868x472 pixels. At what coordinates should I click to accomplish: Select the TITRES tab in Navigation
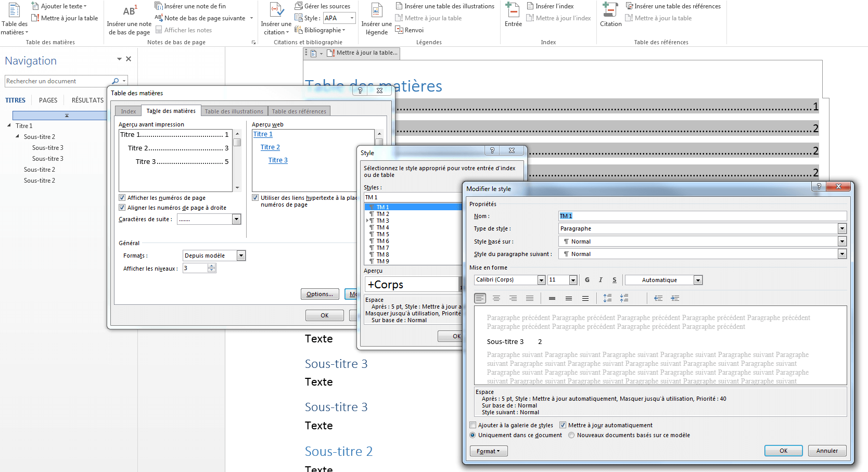pos(16,100)
